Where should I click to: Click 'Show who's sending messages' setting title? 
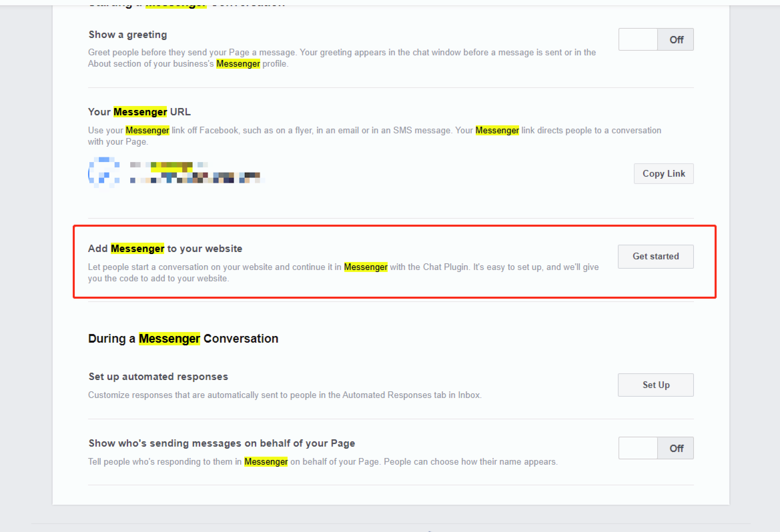coord(222,443)
